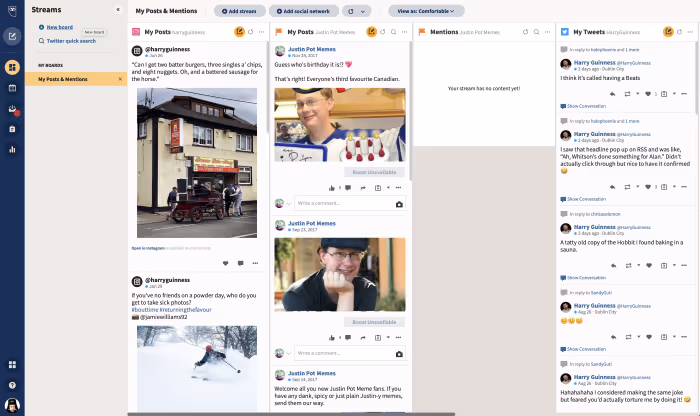Viewport: 700px width, 416px height.
Task: Expand send-to options on Guess who's birthday post
Action: 388,188
